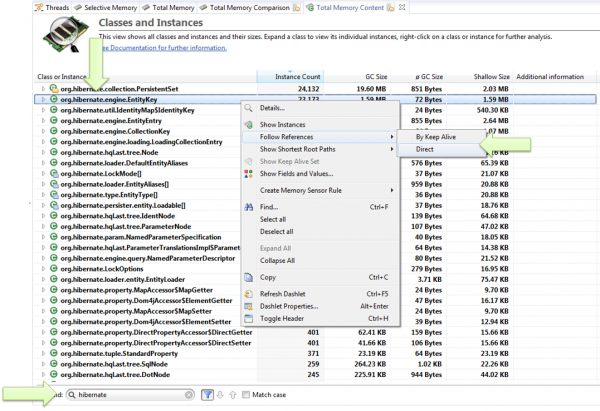Open Dashlet Properties... menu entry

[x=320, y=306]
